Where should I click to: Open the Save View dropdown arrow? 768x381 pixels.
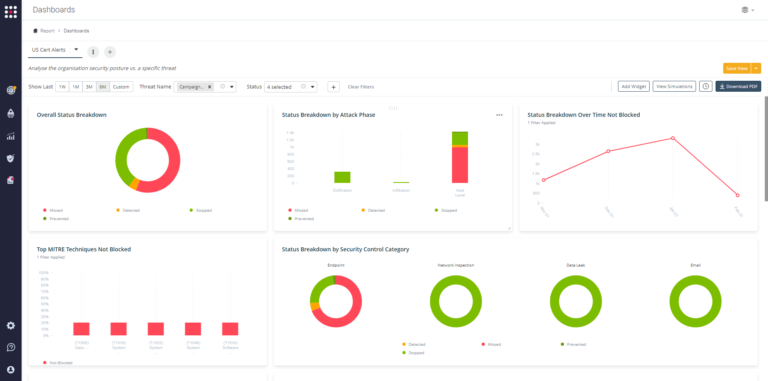click(757, 69)
